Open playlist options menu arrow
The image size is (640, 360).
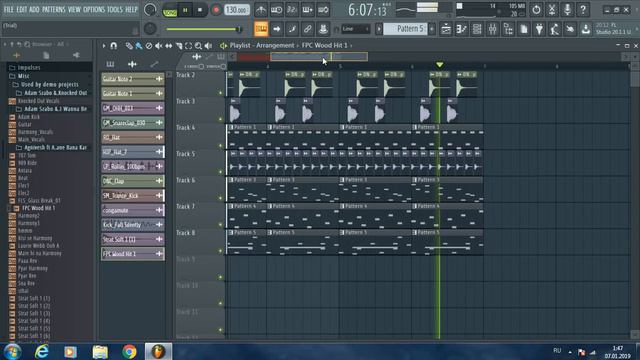coord(104,46)
